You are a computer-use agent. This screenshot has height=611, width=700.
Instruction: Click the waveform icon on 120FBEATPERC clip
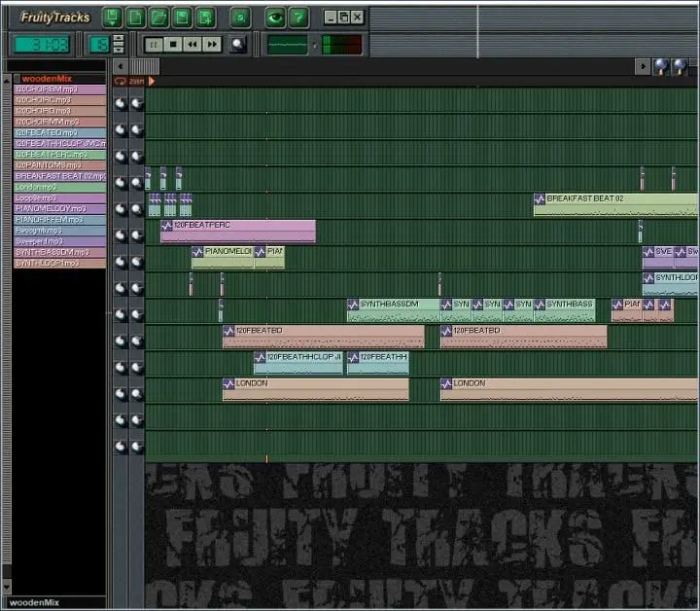tap(166, 226)
